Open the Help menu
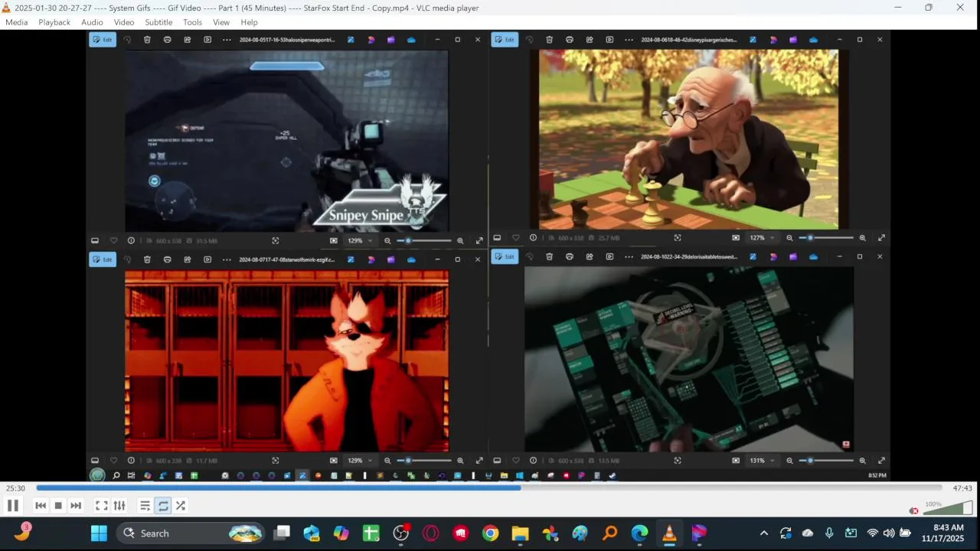Image resolution: width=980 pixels, height=551 pixels. pos(249,22)
